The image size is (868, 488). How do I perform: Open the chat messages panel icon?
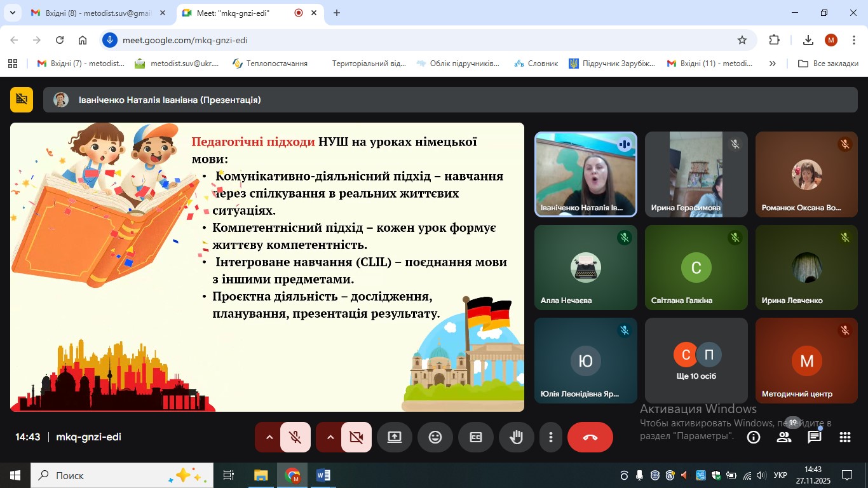point(814,437)
